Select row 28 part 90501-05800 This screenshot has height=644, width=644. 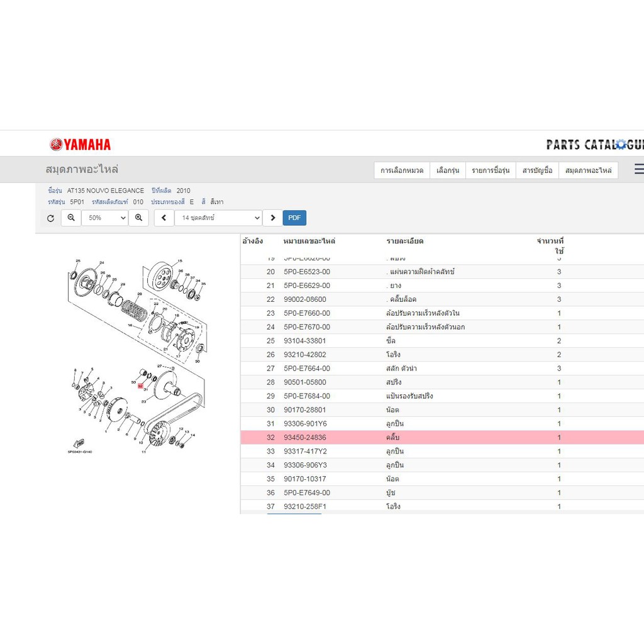442,382
